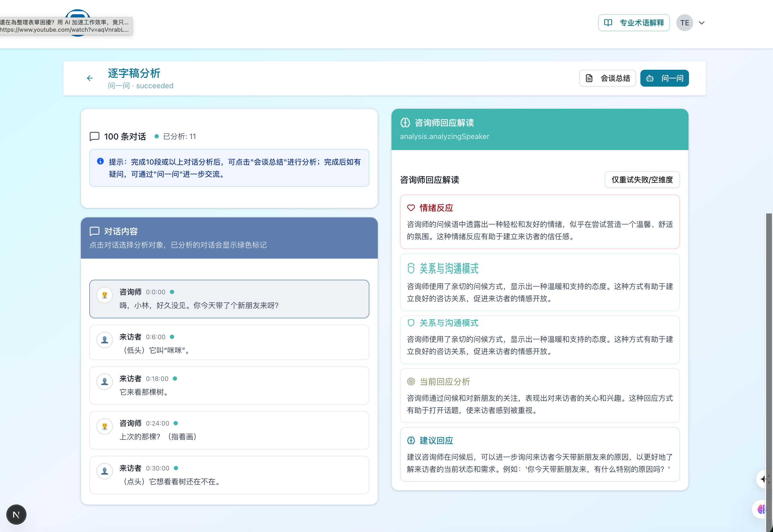773x532 pixels.
Task: Click the 会谈总结 button
Action: [607, 78]
